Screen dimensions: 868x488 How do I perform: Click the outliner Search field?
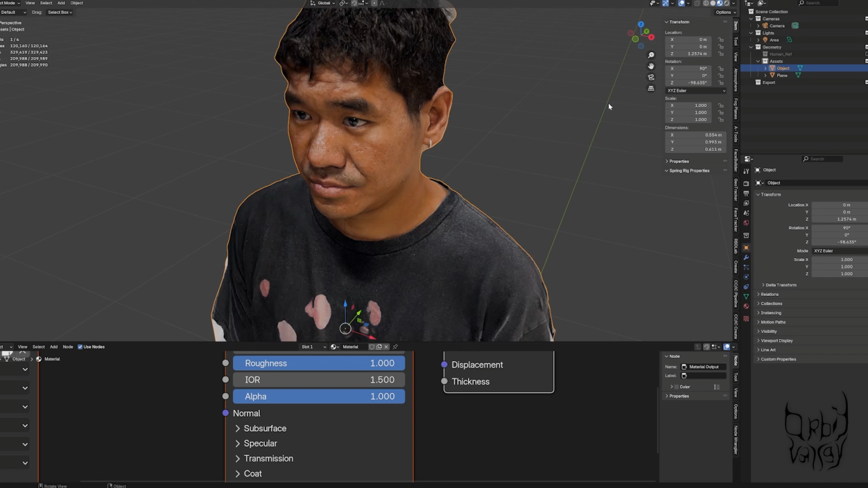(x=819, y=3)
